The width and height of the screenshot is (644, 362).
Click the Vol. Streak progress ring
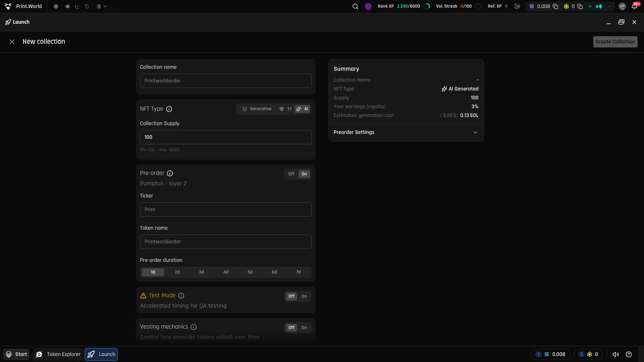478,6
